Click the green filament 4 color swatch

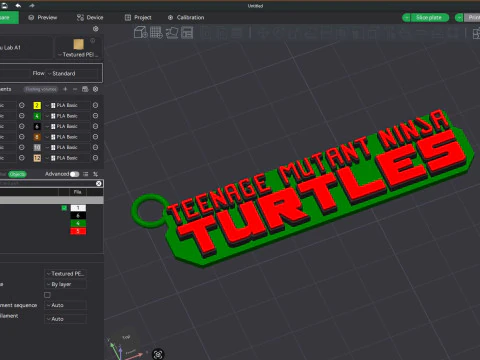[x=37, y=116]
